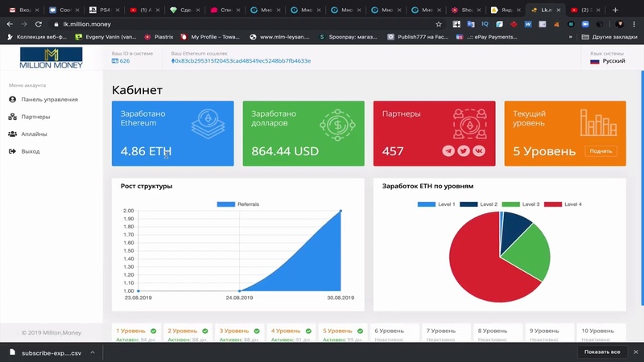The height and width of the screenshot is (362, 644).
Task: Open the Chrome profile avatar
Action: point(619,24)
